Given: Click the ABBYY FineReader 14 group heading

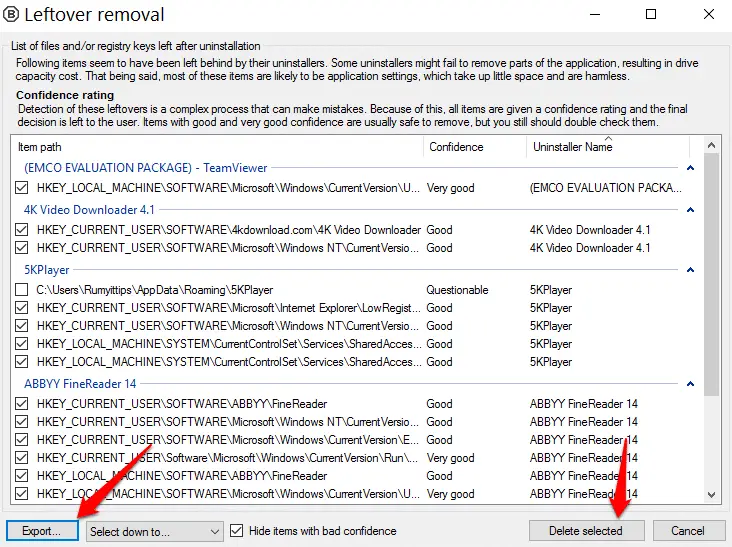Looking at the screenshot, I should click(80, 384).
